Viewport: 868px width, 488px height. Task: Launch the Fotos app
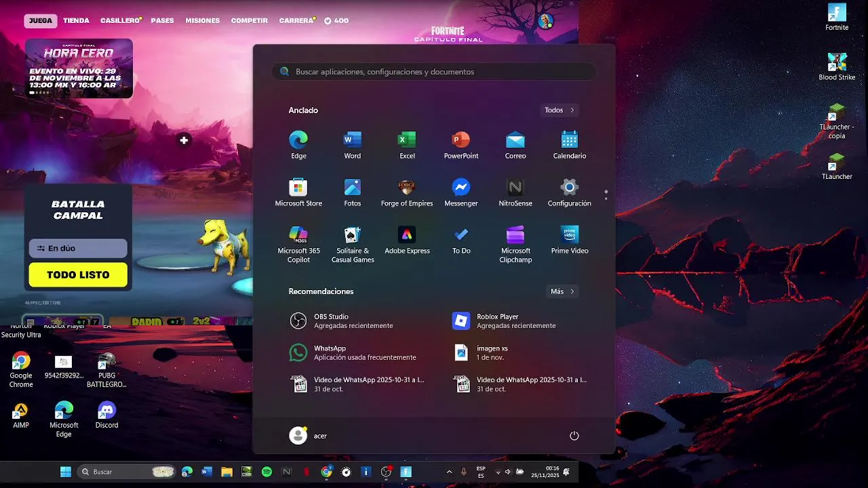353,192
